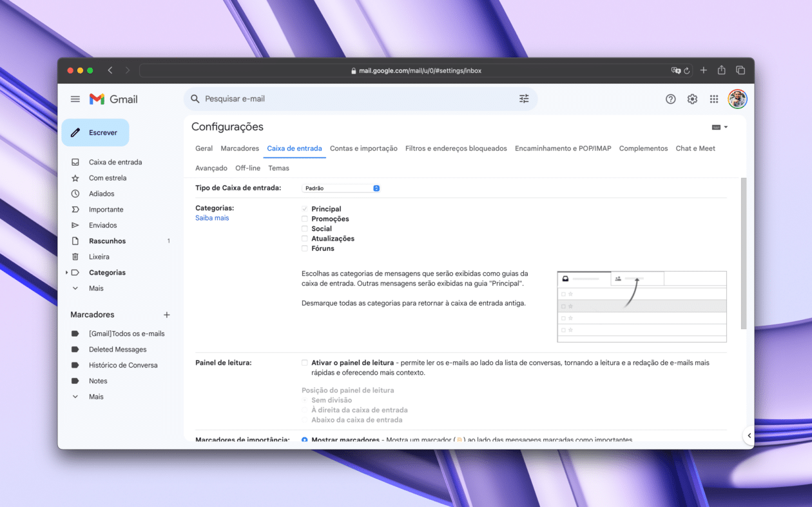Viewport: 812px width, 507px height.
Task: Click the disabled Principal category checkbox
Action: [305, 209]
